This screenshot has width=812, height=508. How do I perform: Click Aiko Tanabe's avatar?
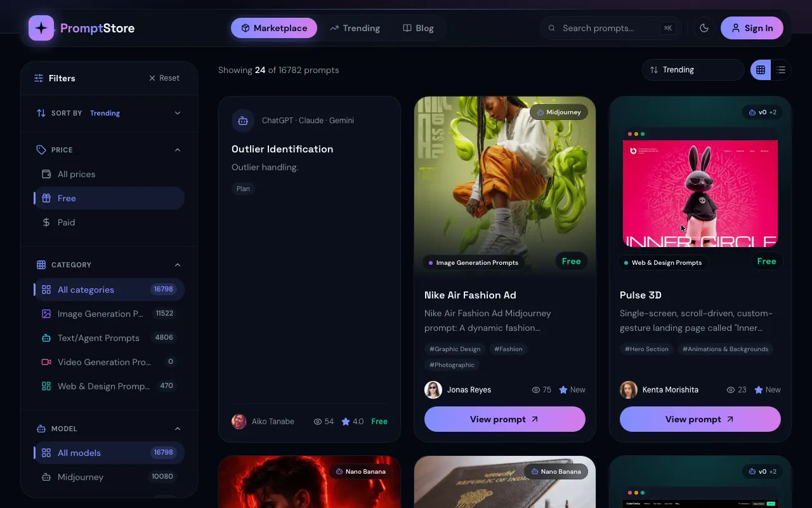coord(239,422)
